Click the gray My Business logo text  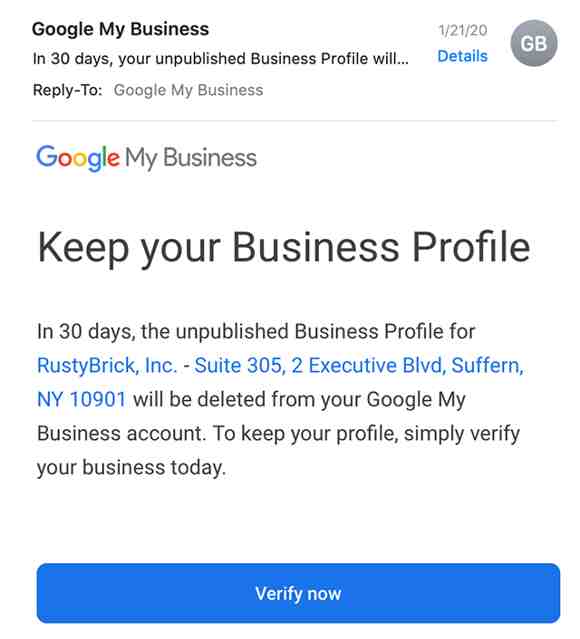click(x=191, y=158)
